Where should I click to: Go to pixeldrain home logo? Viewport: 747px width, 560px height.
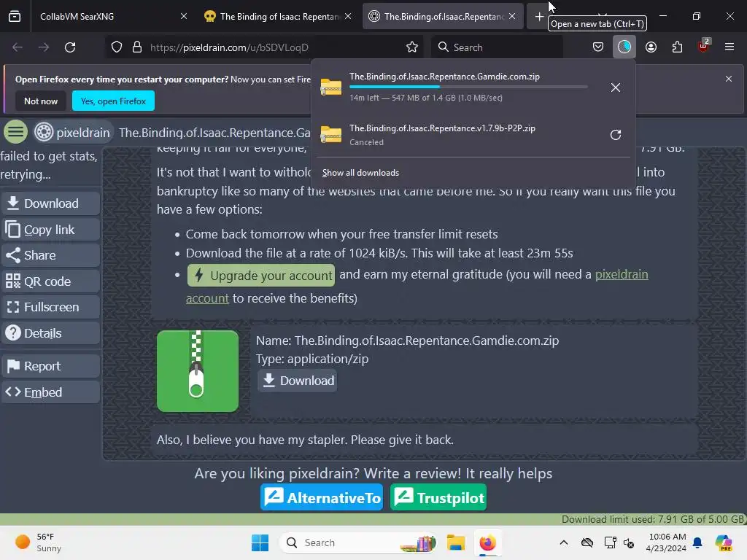click(72, 133)
